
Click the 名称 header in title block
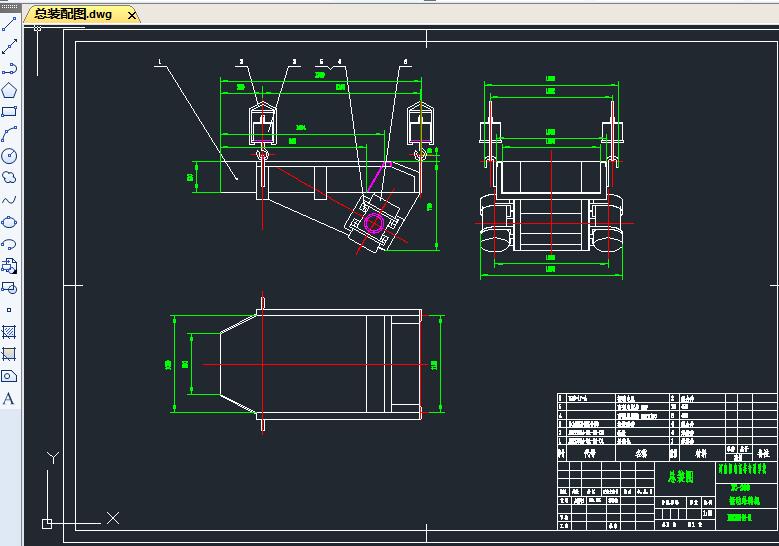tap(641, 453)
